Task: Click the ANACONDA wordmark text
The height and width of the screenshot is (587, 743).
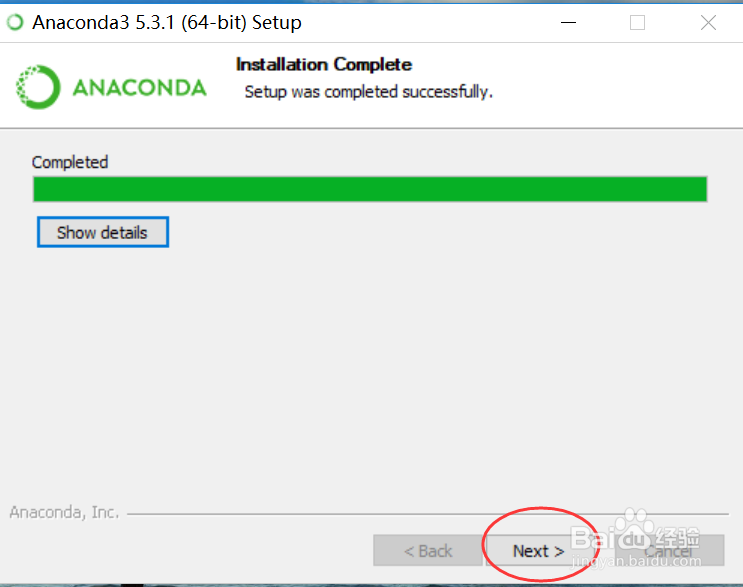Action: [x=139, y=88]
